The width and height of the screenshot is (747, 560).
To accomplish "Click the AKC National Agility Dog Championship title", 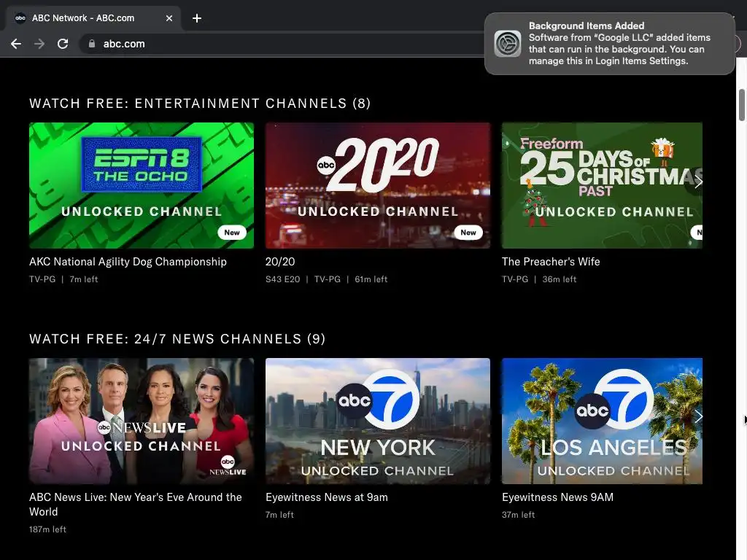I will 128,262.
